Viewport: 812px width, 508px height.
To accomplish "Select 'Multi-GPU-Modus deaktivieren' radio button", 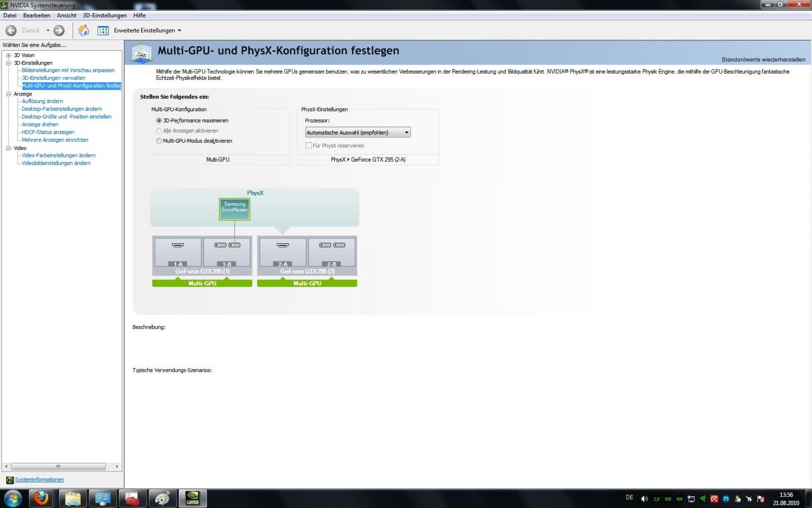I will (x=159, y=141).
